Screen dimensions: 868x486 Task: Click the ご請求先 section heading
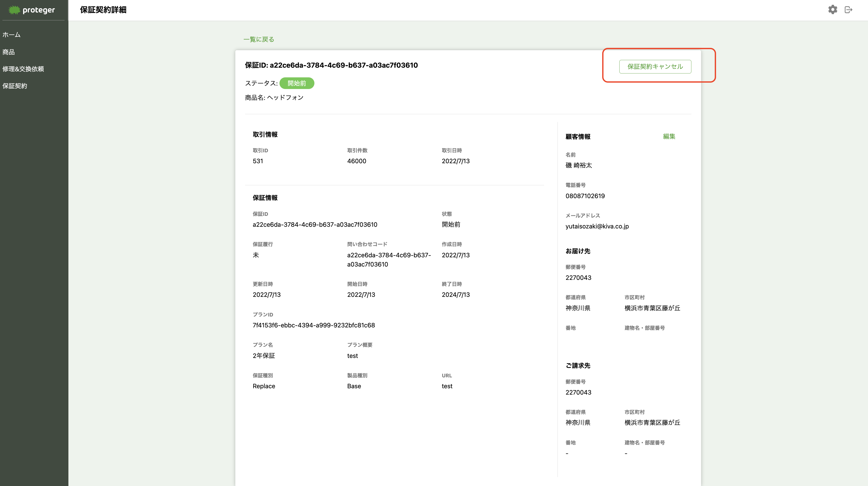(578, 366)
